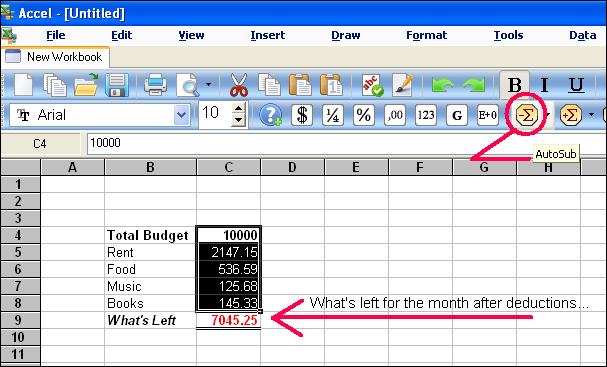The image size is (607, 367).
Task: Select row 1 header
Action: pyautogui.click(x=21, y=184)
